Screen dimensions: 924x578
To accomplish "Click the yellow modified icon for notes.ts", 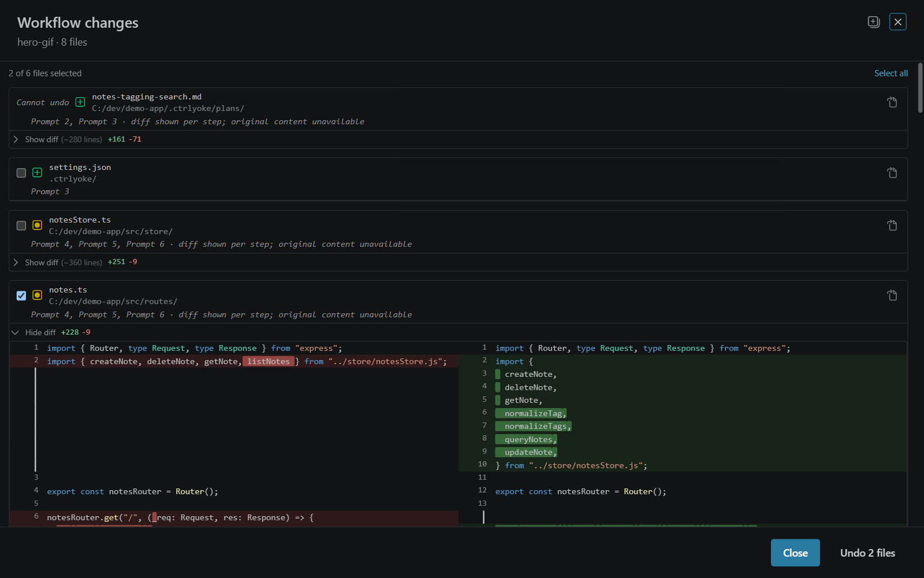I will coord(38,295).
